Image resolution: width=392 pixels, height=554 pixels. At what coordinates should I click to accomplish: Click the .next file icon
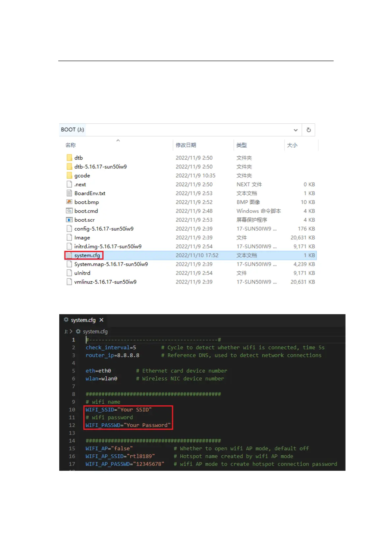click(69, 184)
